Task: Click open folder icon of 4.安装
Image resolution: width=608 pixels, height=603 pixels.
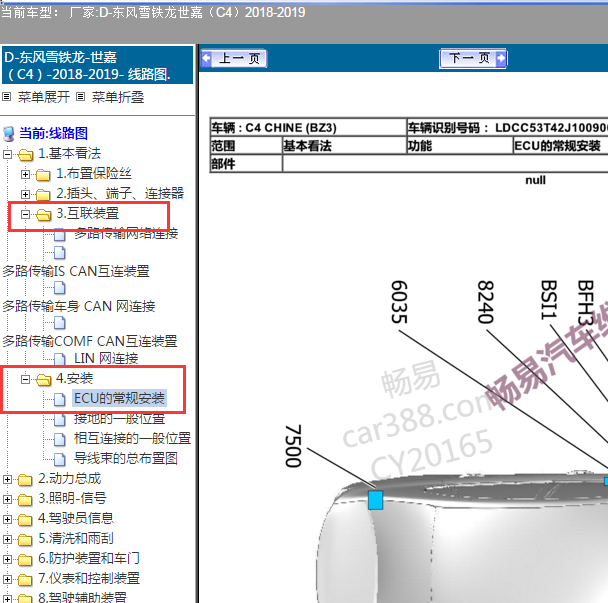Action: click(43, 380)
